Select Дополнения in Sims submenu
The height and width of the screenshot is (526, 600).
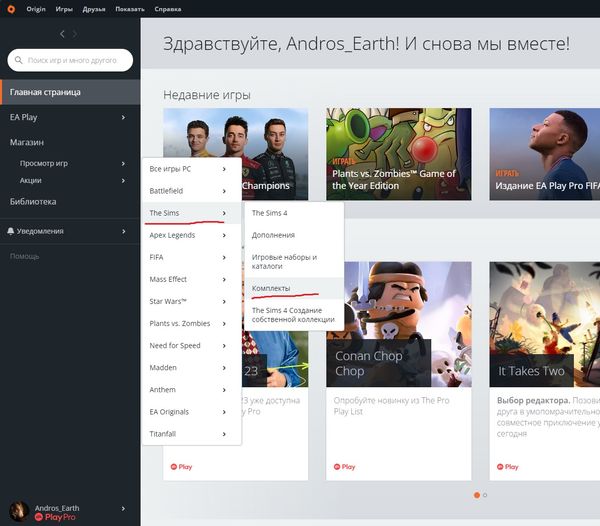click(294, 235)
